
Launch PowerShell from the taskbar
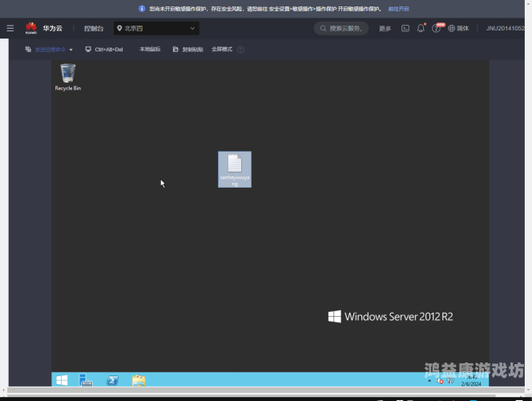112,380
